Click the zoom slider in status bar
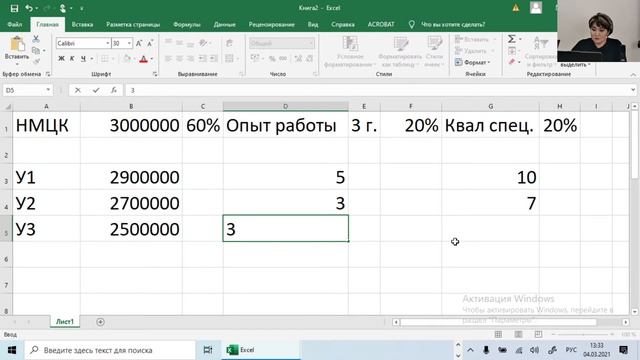Screen dimensions: 640x360 click(584, 334)
